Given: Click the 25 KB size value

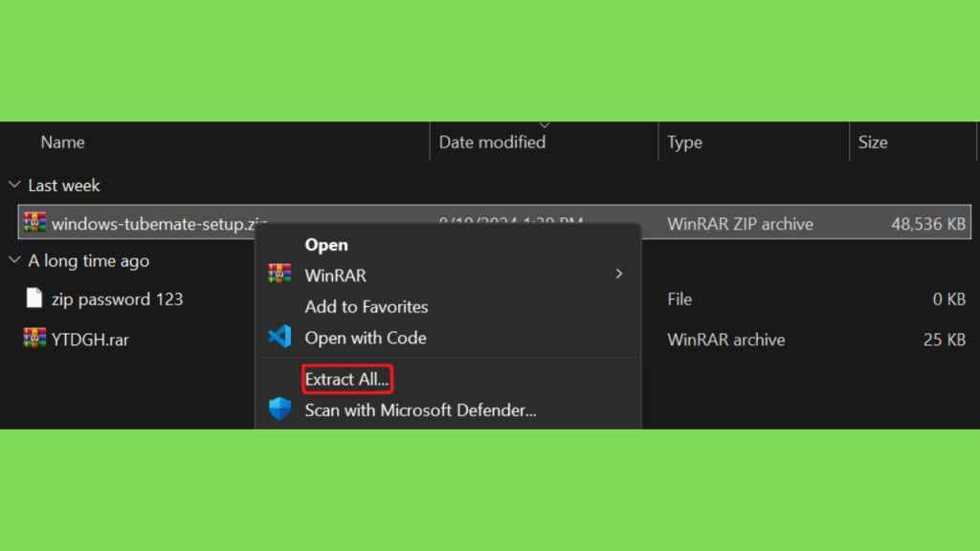Looking at the screenshot, I should (x=945, y=340).
